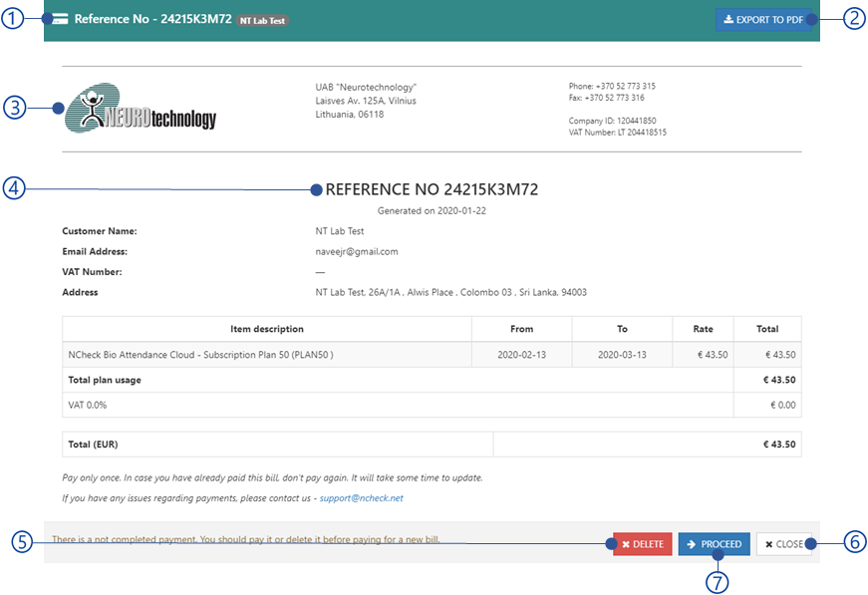
Task: Select the NCheck Bio Attendance Cloud item row
Action: click(x=432, y=355)
